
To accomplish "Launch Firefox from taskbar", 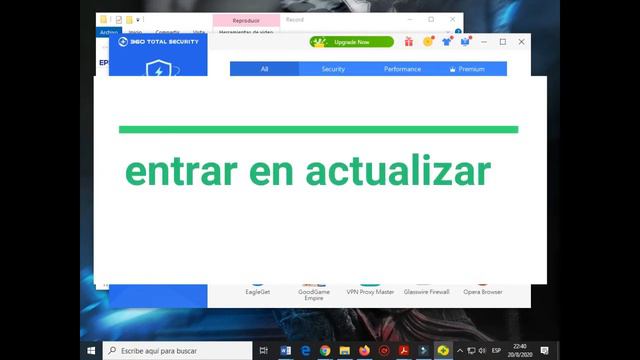I will (x=364, y=351).
